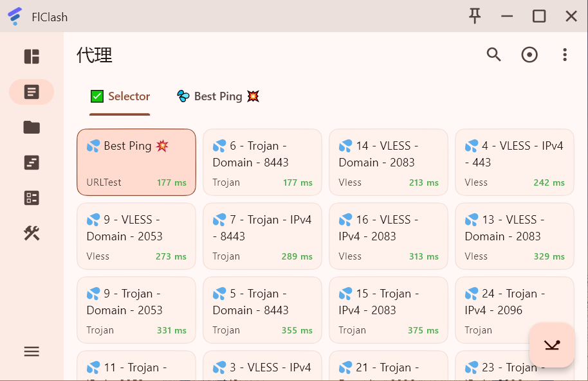
Task: Select 16 - VLESS - IPv4 - 2083 card
Action: 388,236
